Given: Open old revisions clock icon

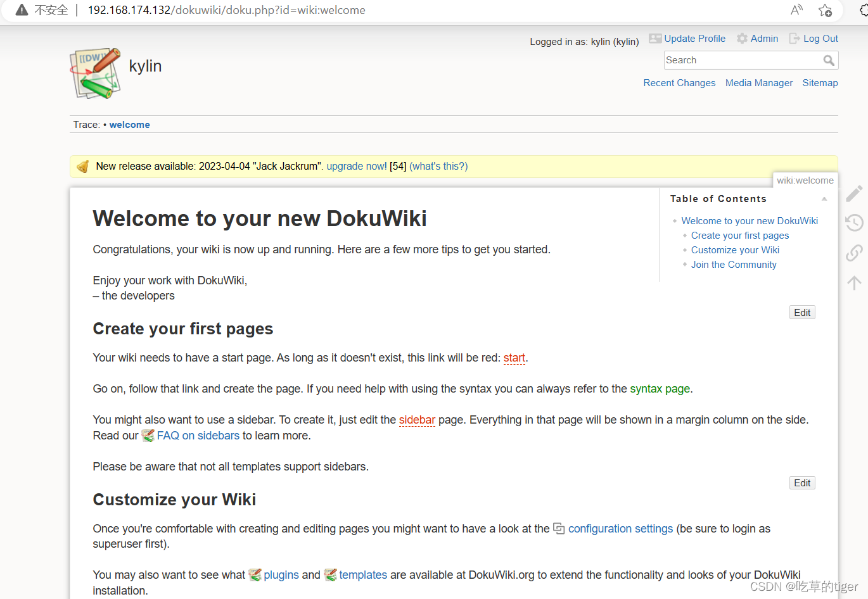Looking at the screenshot, I should tap(854, 223).
